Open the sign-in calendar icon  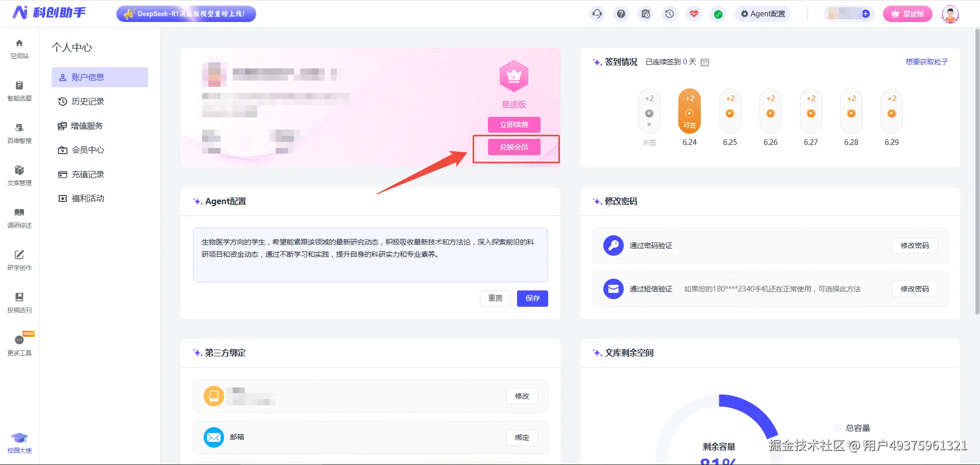(x=705, y=62)
